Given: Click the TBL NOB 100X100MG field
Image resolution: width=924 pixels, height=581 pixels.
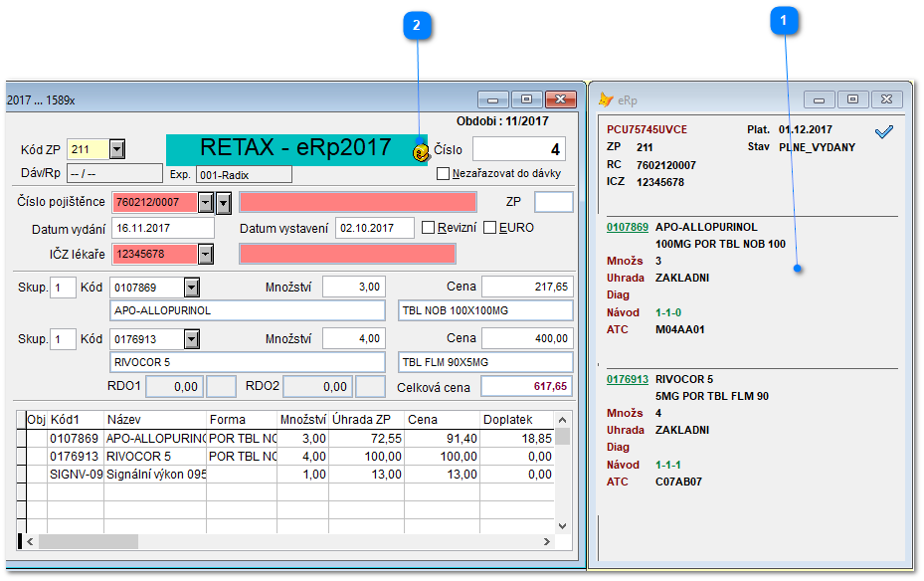Looking at the screenshot, I should (485, 310).
